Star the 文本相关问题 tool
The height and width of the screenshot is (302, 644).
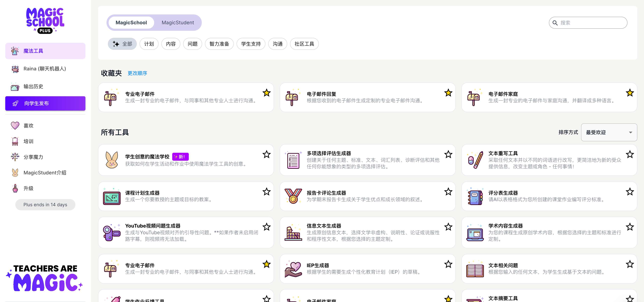tap(630, 264)
